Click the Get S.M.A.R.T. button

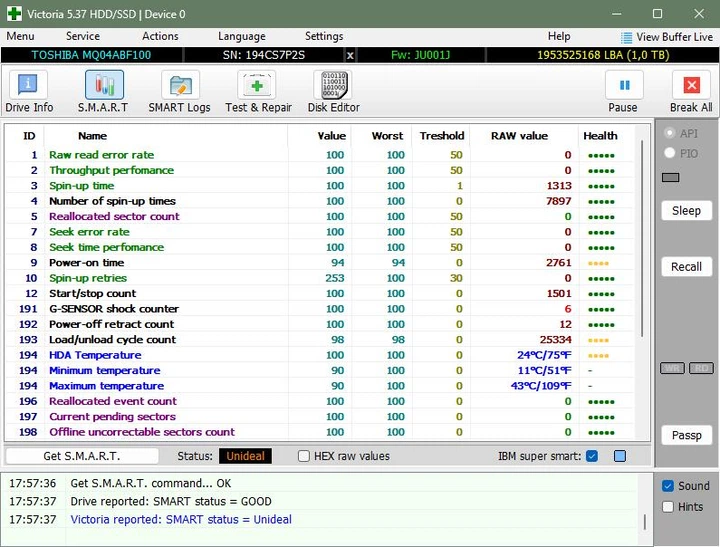tap(82, 456)
